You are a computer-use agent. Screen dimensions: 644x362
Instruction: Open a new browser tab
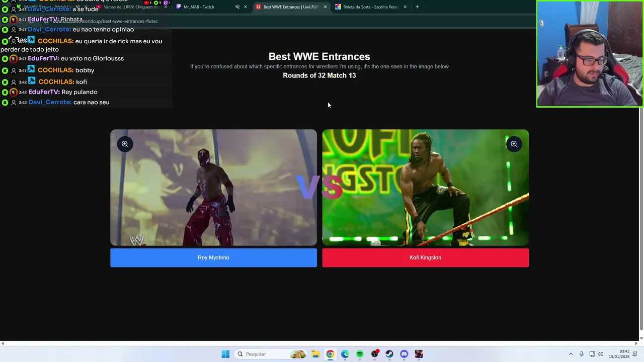[x=417, y=7]
